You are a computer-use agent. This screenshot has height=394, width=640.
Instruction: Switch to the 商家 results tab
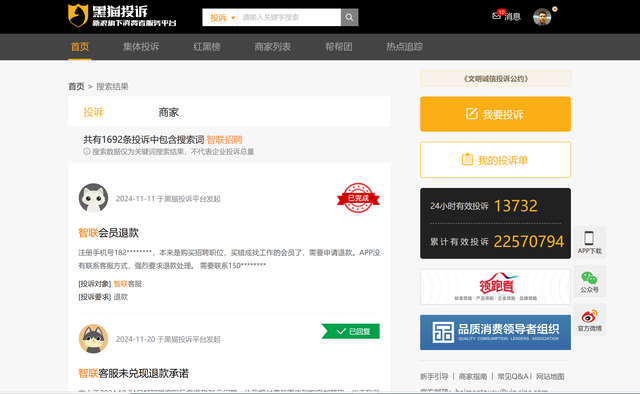(169, 112)
